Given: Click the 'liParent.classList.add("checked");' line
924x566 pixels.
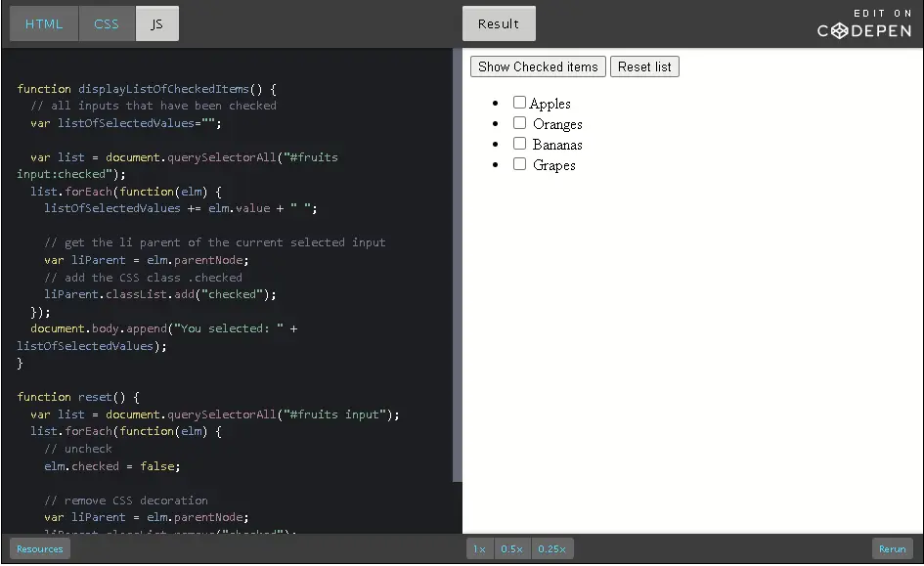Looking at the screenshot, I should click(x=160, y=294).
